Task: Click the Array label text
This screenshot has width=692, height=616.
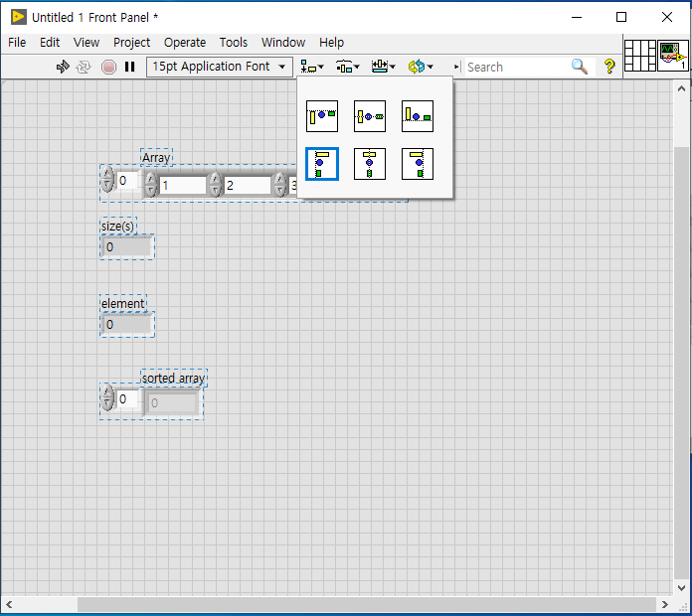Action: point(156,157)
